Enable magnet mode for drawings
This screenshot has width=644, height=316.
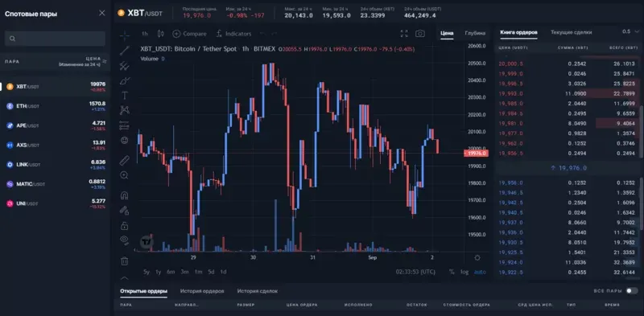pos(125,195)
